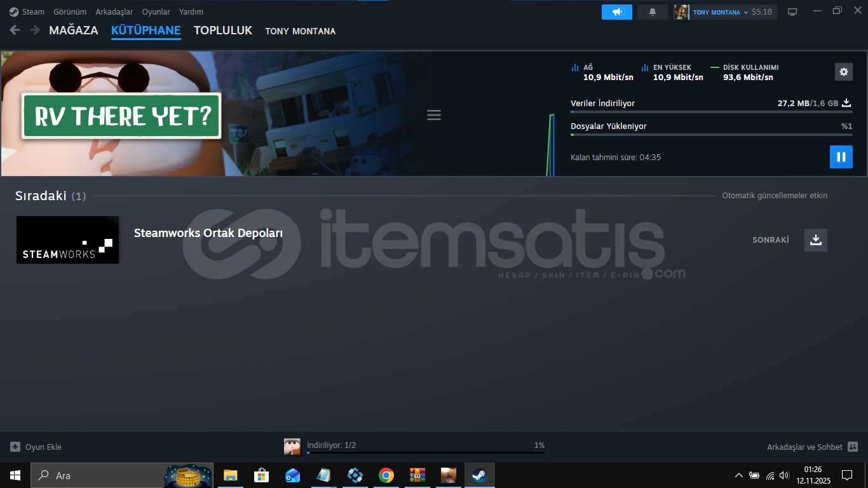Image resolution: width=868 pixels, height=488 pixels.
Task: Click the Ara taskbar search box
Action: (x=123, y=475)
